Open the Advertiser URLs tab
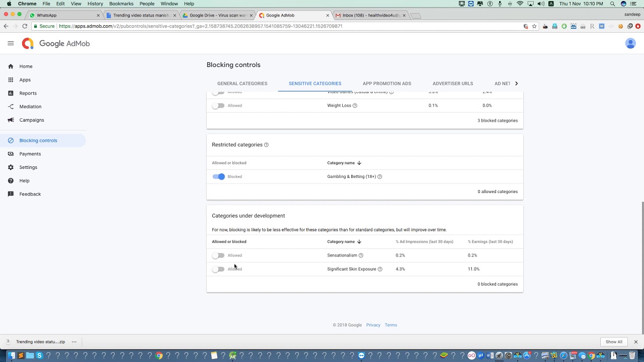The width and height of the screenshot is (644, 362). (x=453, y=83)
